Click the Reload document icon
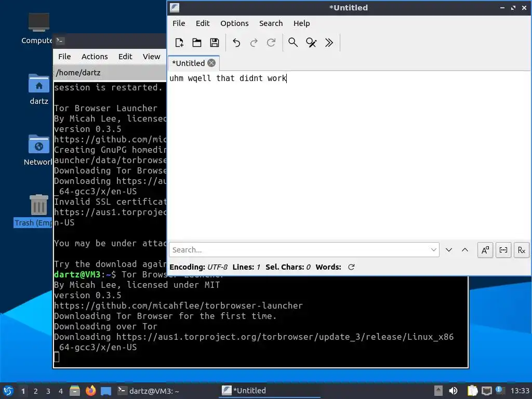 pos(271,43)
